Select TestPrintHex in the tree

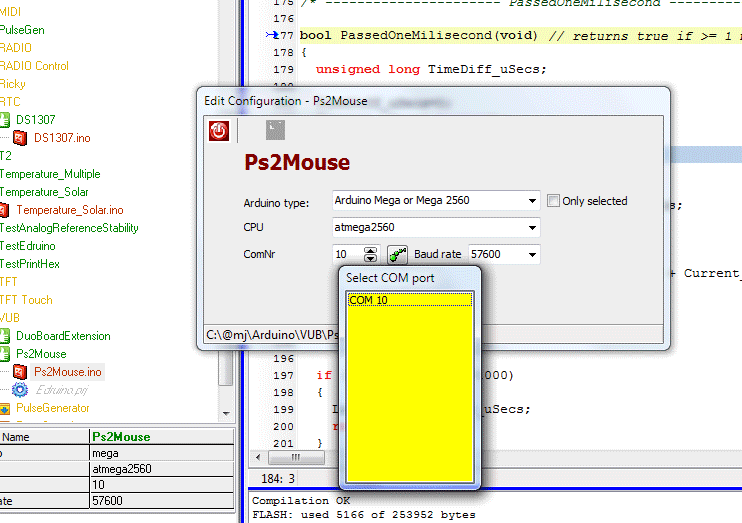click(x=29, y=264)
